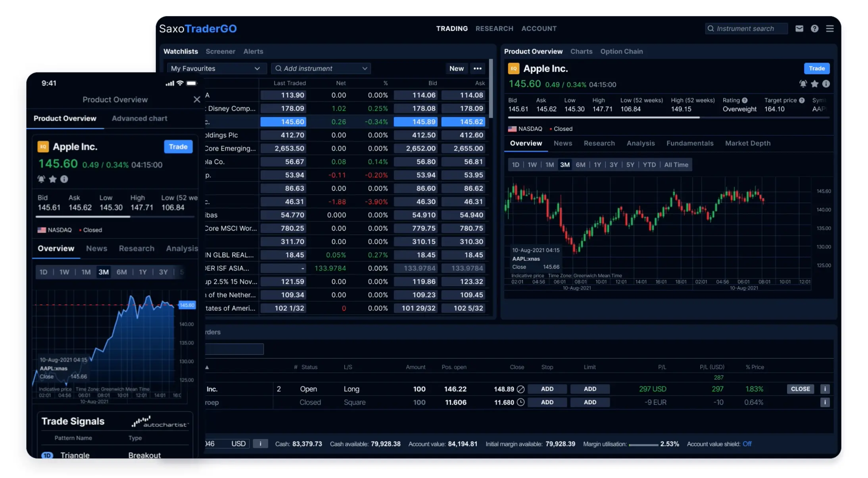
Task: Add Apple Inc. to favourites via star icon
Action: [814, 84]
